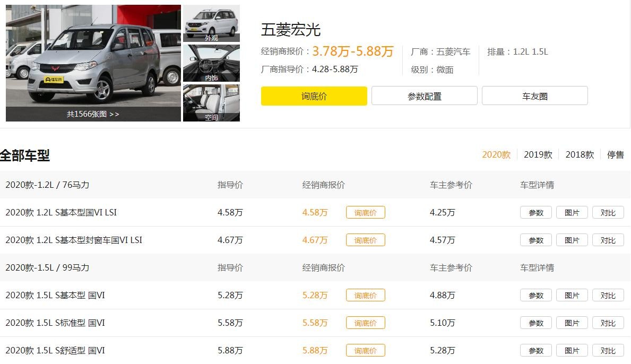Click 参数 for 1.2L S基本型国VI LSI
This screenshot has width=631, height=364.
click(x=535, y=213)
